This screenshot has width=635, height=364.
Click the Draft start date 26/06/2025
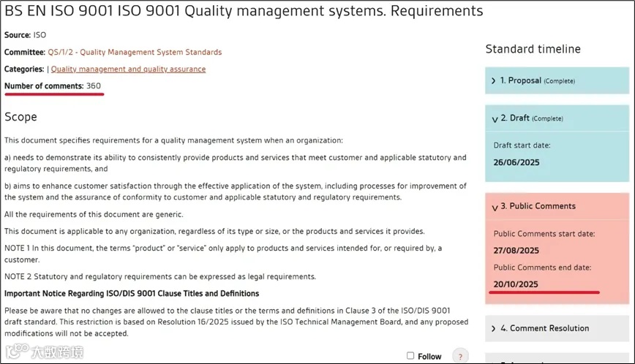pos(516,162)
